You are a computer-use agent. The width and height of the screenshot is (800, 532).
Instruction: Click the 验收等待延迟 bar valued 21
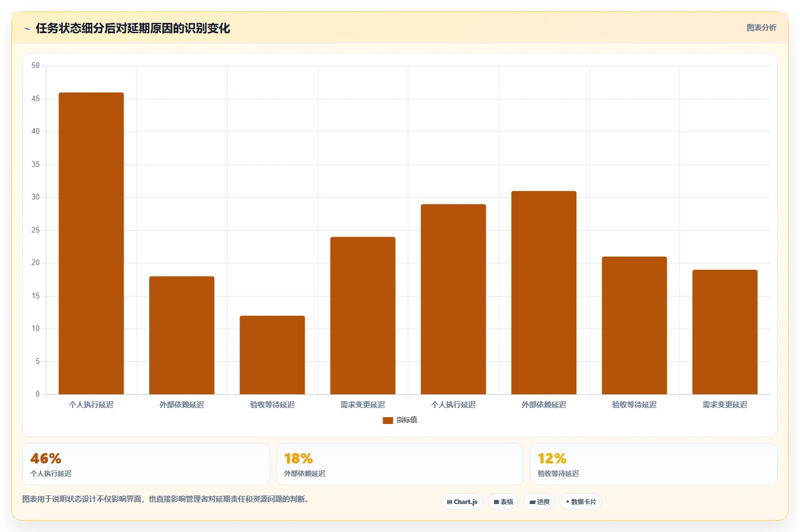[634, 326]
